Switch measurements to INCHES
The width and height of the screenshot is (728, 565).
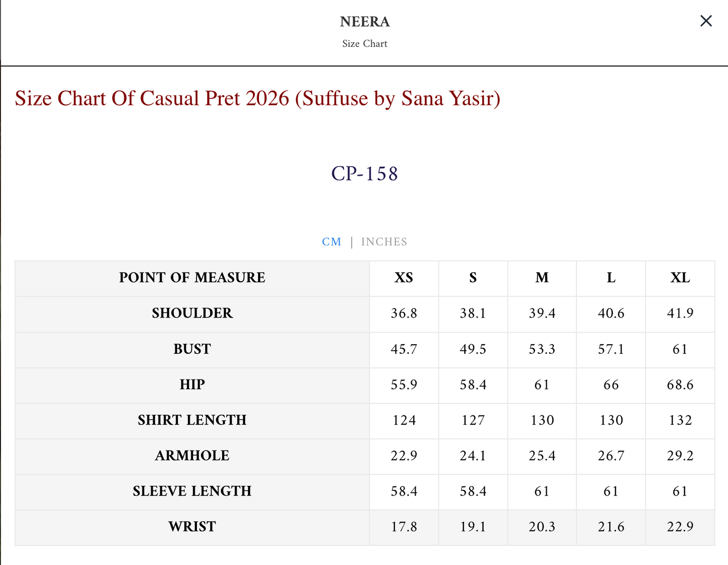pos(384,242)
